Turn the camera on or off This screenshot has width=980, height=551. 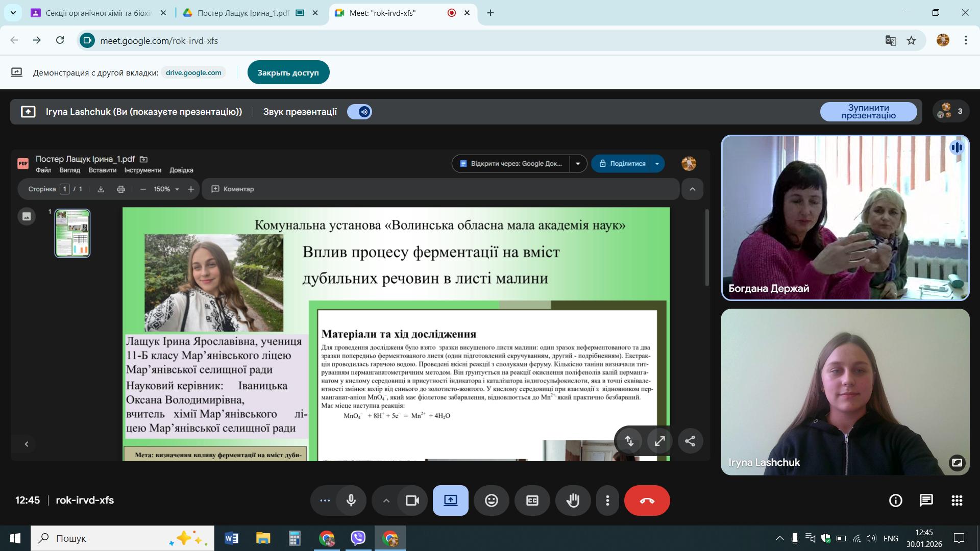[412, 500]
